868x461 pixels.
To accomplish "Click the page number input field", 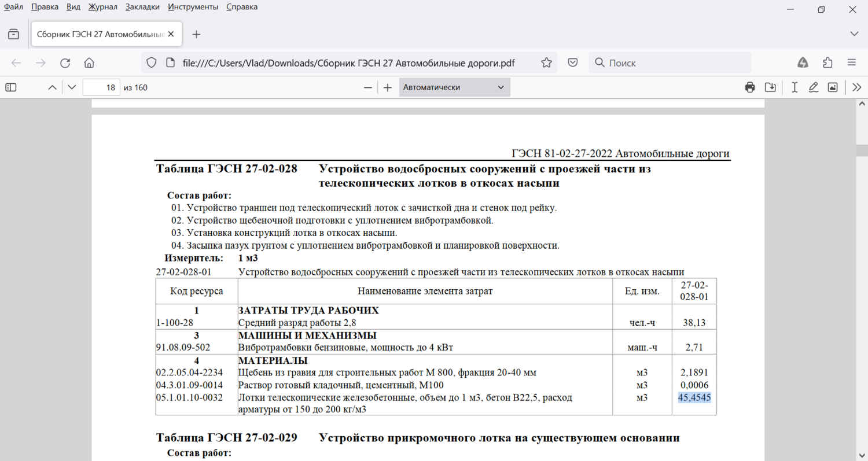I will [101, 87].
